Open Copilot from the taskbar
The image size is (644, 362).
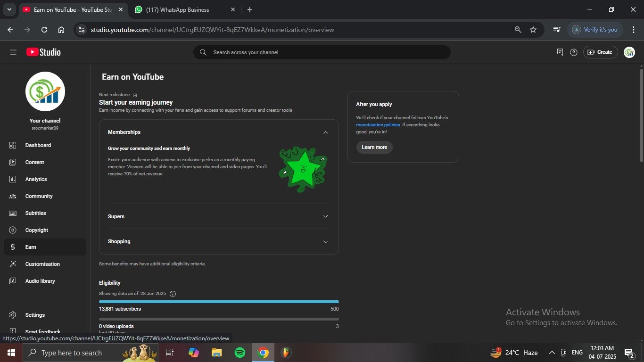pos(193,353)
